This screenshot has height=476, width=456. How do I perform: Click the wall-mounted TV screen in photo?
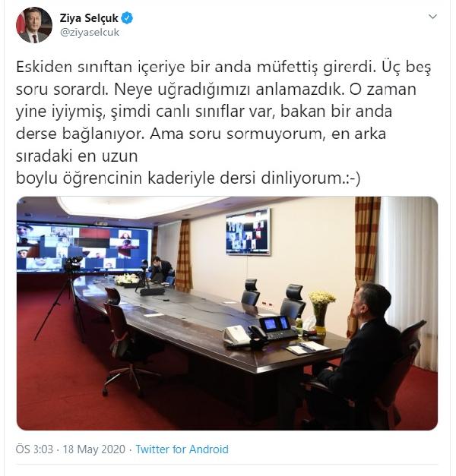point(248,232)
